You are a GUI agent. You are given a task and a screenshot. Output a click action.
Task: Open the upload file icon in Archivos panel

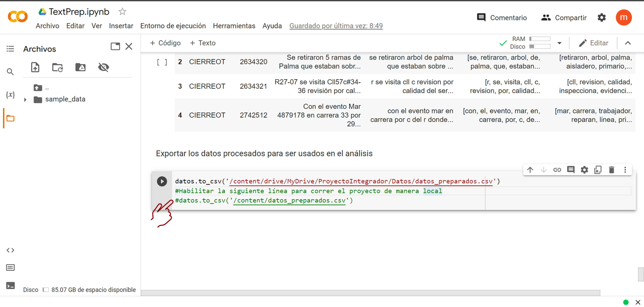click(35, 67)
